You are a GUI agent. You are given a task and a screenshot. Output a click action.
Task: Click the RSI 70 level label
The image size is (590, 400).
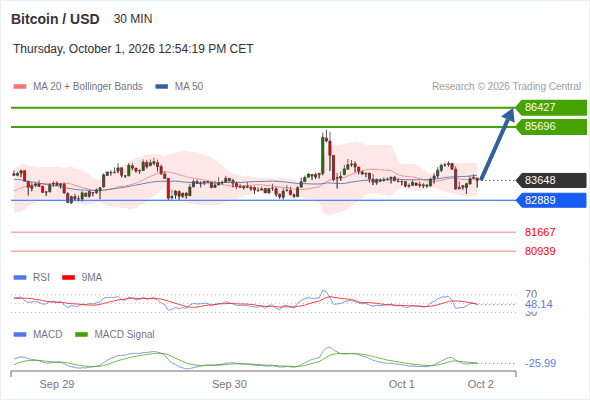point(531,294)
